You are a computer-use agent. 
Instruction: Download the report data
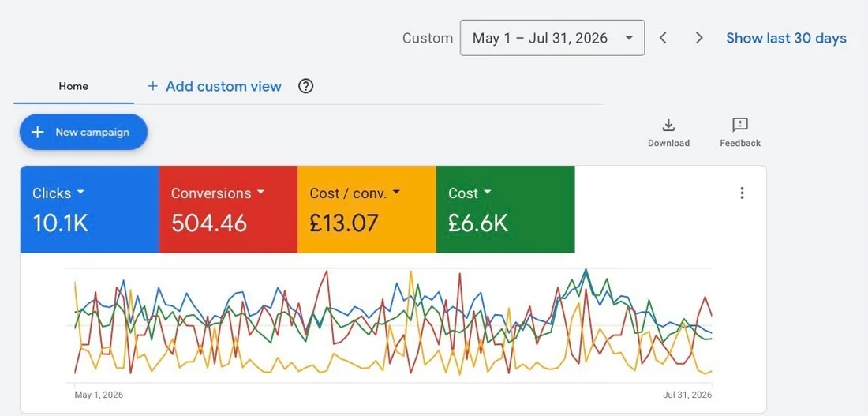click(x=668, y=133)
